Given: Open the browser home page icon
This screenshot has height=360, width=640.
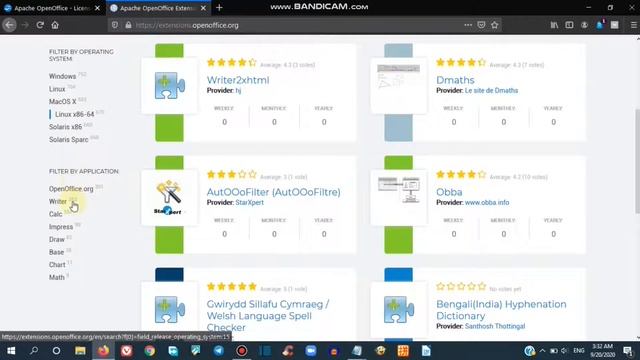Looking at the screenshot, I should [x=55, y=25].
